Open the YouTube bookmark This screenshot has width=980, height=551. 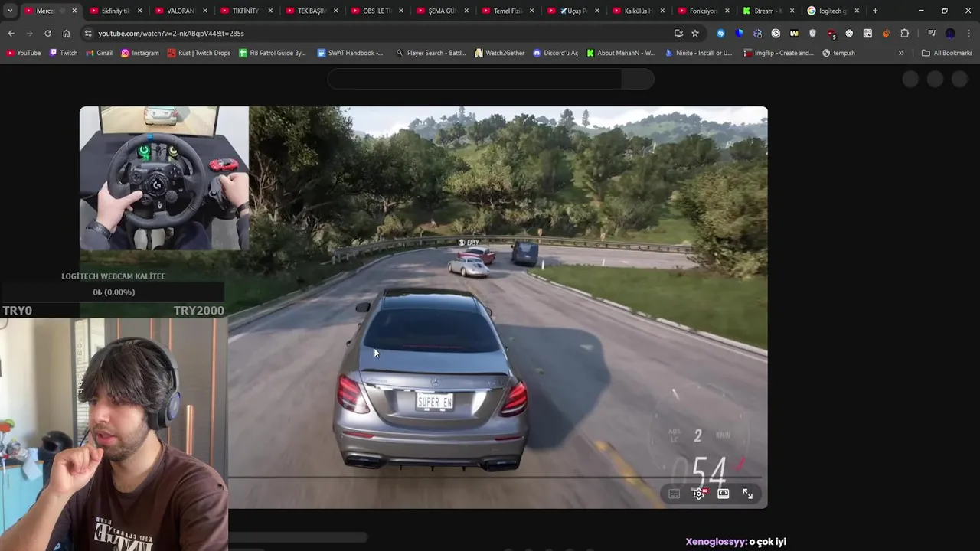tap(23, 53)
